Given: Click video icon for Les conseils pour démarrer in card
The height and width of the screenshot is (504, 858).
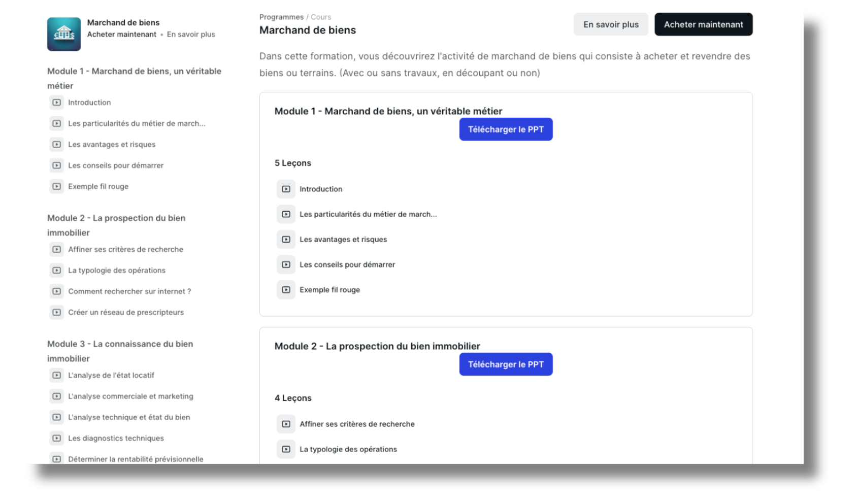Looking at the screenshot, I should pos(286,264).
